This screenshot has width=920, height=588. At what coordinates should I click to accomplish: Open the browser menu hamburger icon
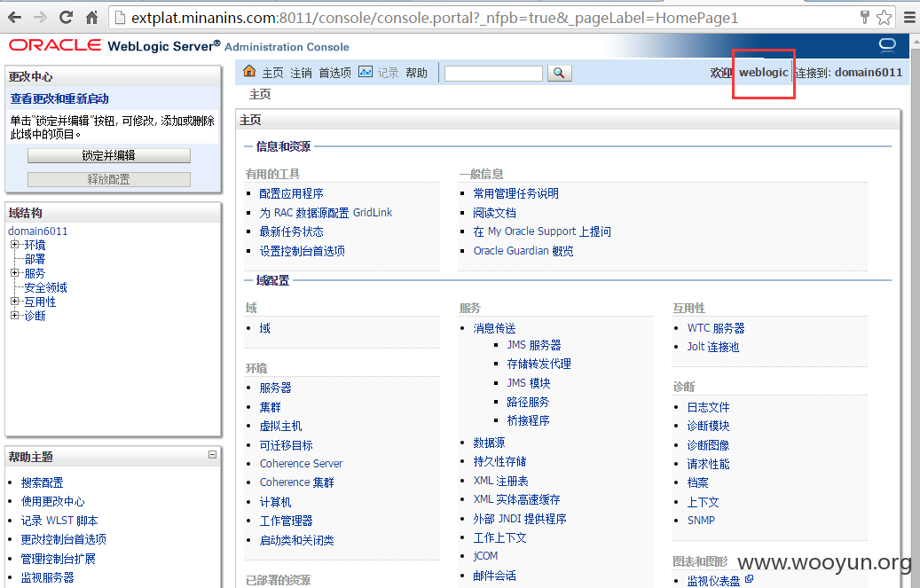tap(909, 18)
